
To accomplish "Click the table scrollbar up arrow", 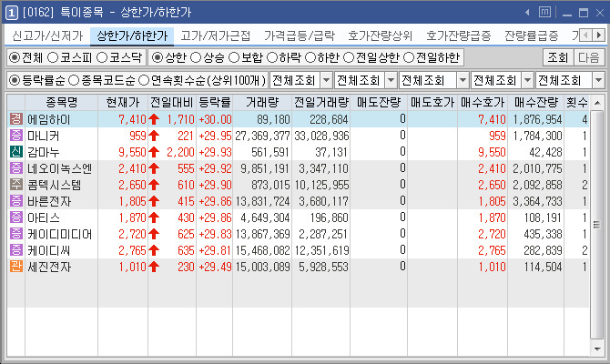I will coord(597,103).
